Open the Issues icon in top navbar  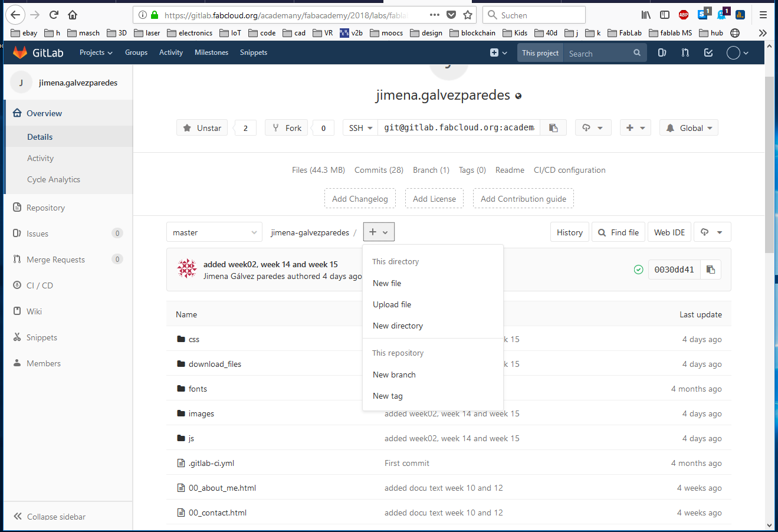pos(662,52)
